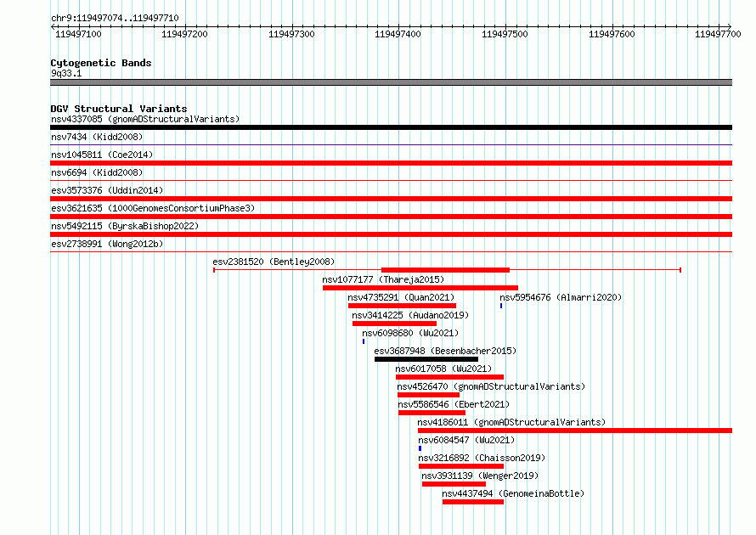Select the nsv3414225 red variant bar
The image size is (756, 535).
394,324
